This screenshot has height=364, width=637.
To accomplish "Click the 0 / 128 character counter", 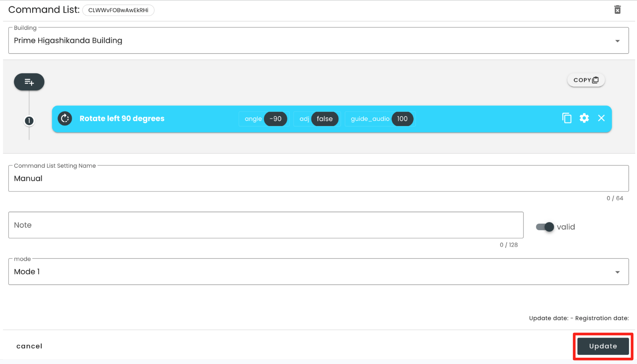I will point(509,245).
